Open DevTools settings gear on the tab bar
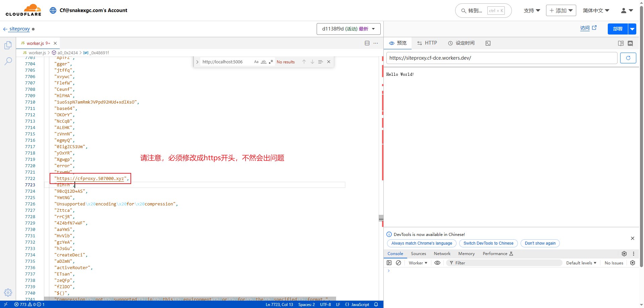This screenshot has height=308, width=644. [624, 254]
